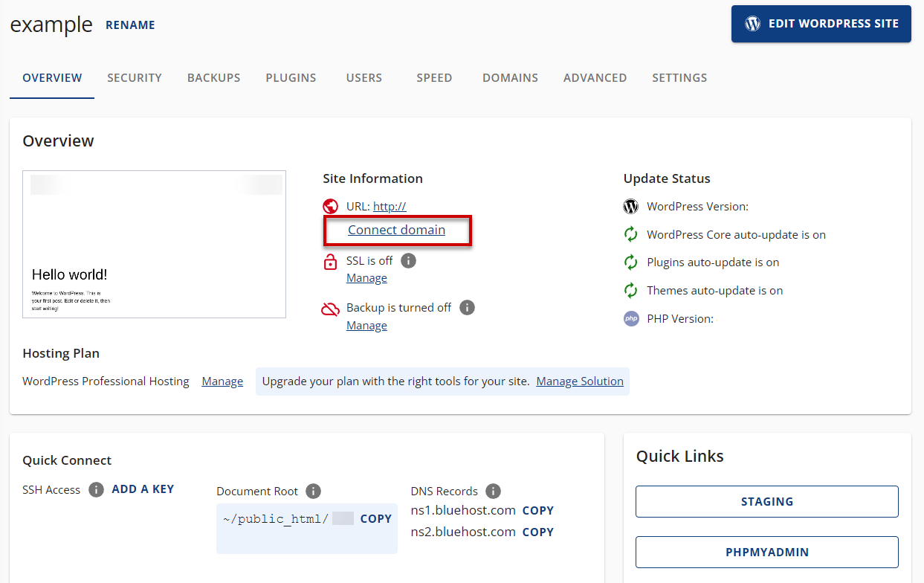Copy the Document Root path
This screenshot has width=924, height=583.
376,519
